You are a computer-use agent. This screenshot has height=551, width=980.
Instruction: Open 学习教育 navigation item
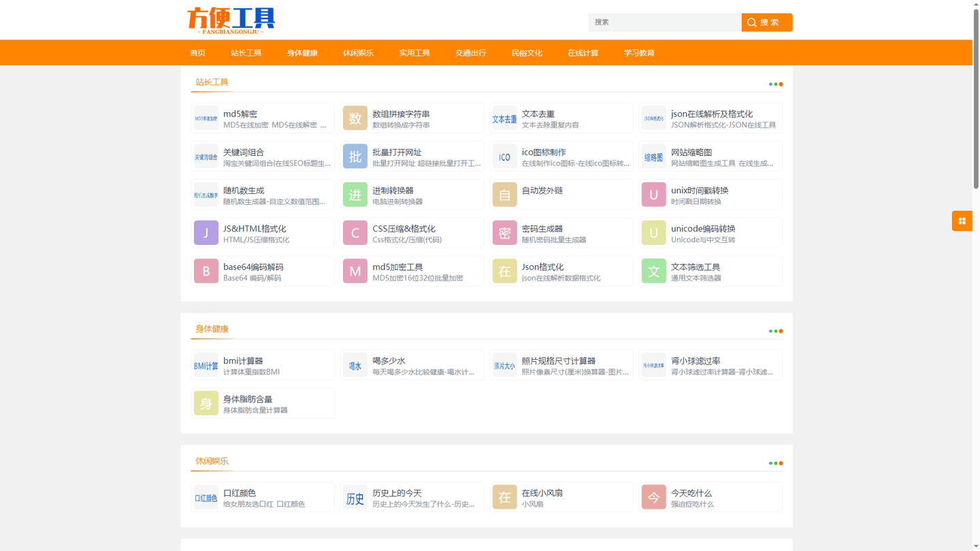[639, 52]
